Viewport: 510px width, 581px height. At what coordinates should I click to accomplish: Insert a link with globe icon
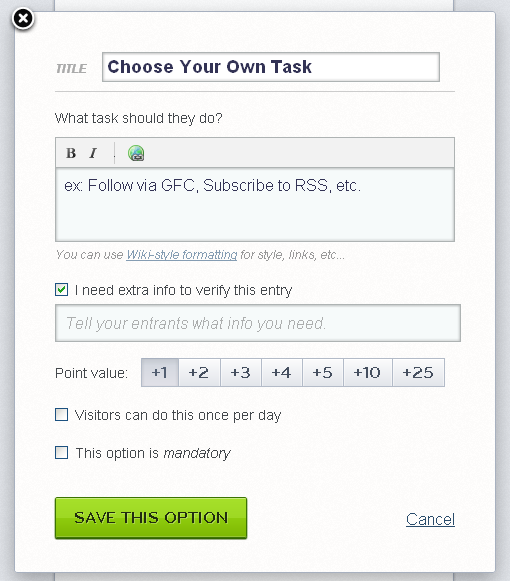pos(136,153)
